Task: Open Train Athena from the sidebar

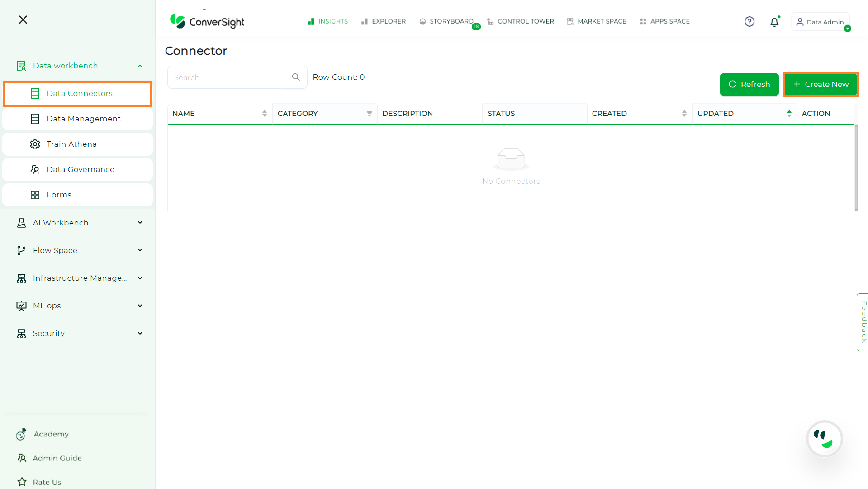Action: point(71,144)
